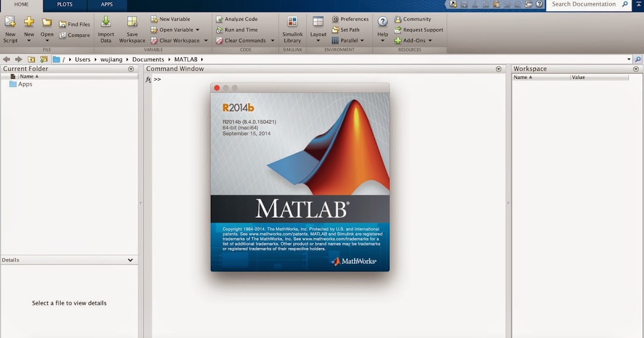Expand Layout dropdown arrow
The height and width of the screenshot is (338, 644).
(x=318, y=41)
